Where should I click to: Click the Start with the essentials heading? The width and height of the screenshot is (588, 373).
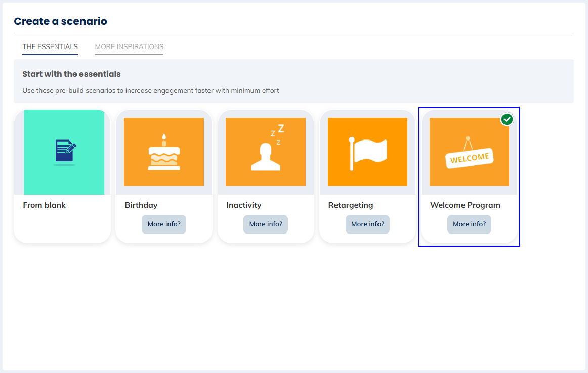71,74
